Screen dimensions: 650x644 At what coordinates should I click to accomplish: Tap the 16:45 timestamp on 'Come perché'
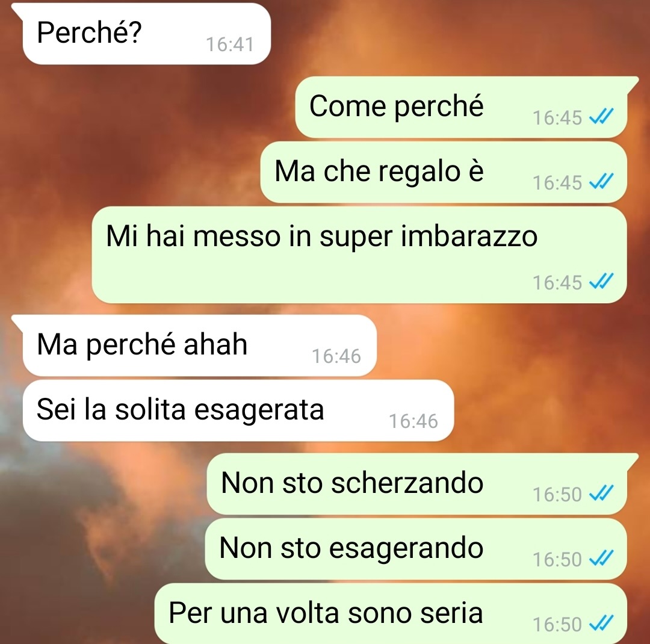click(x=557, y=118)
